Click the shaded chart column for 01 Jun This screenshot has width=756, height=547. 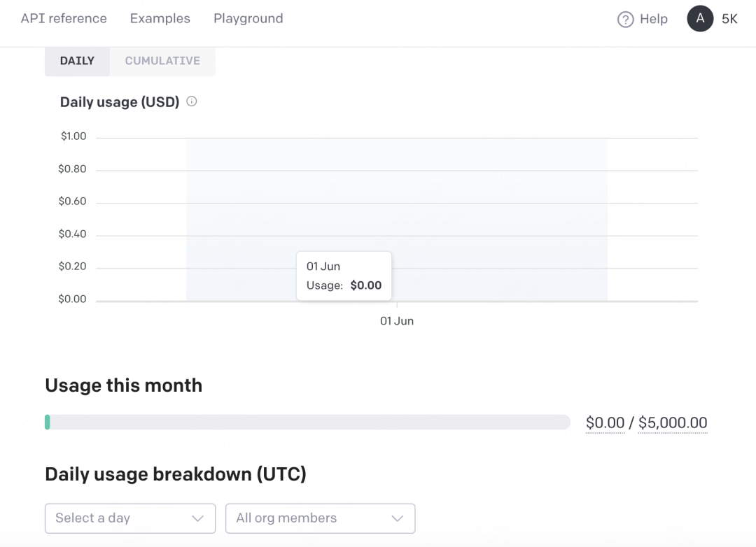click(490, 210)
